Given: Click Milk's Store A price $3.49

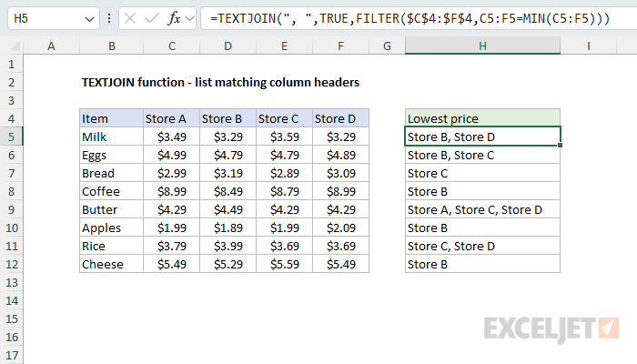Looking at the screenshot, I should pos(171,136).
